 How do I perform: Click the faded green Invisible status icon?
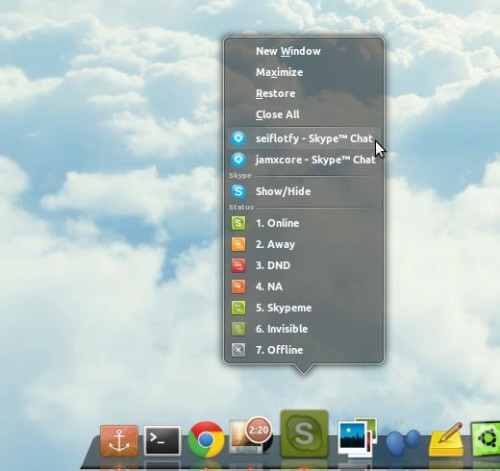tap(238, 329)
